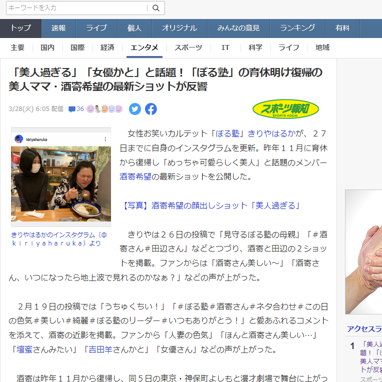Click the article headline text
The image size is (382, 382).
(166, 80)
